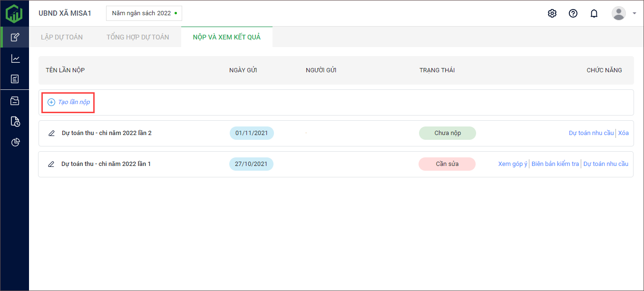
Task: Expand the user avatar dropdown arrow
Action: coord(634,13)
